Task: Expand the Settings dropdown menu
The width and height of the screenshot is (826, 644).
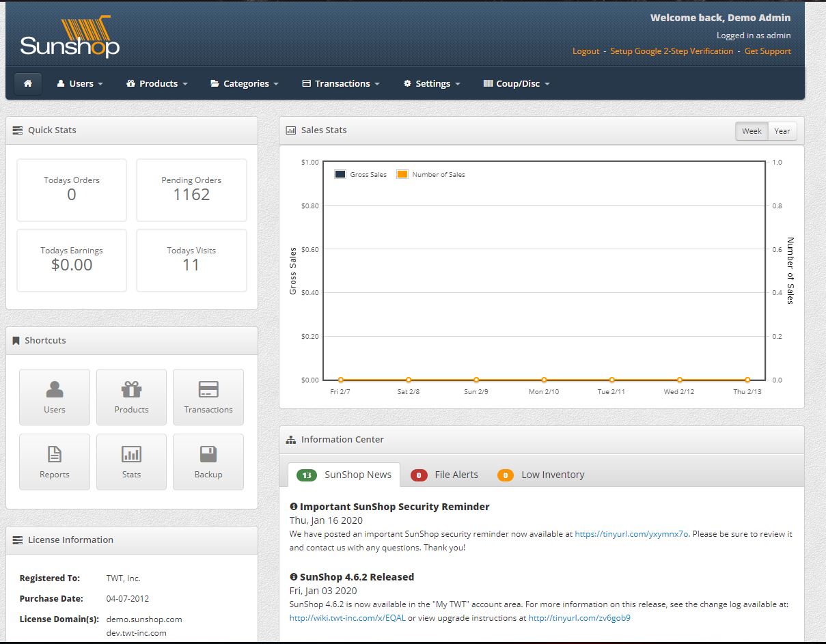Action: tap(432, 83)
